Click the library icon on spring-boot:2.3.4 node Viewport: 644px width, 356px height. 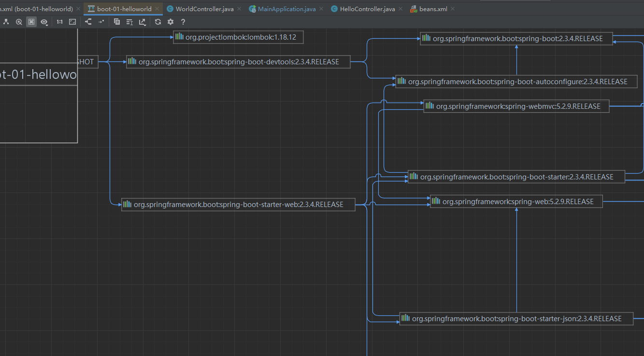click(x=426, y=38)
